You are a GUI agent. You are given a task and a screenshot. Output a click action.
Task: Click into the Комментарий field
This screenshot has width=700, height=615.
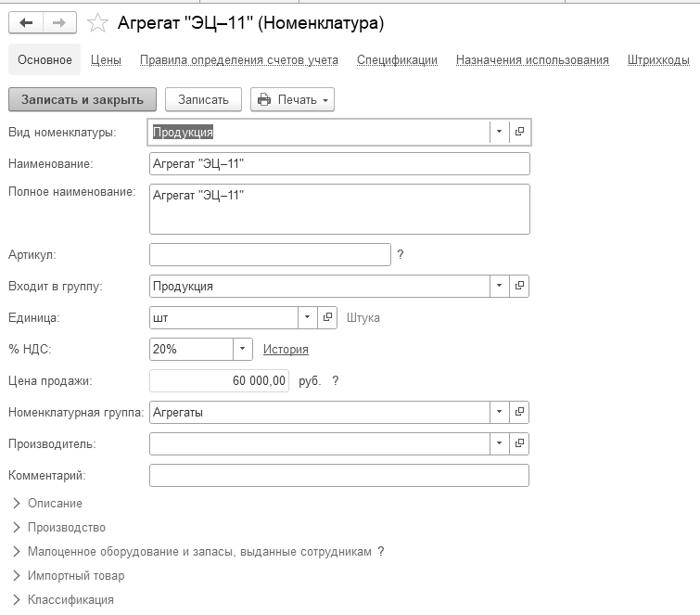pos(339,475)
